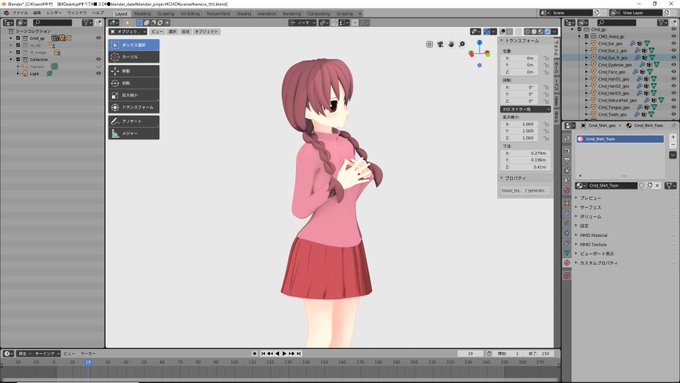Image resolution: width=680 pixels, height=383 pixels.
Task: Toggle wireframe viewport shading mode
Action: [527, 32]
